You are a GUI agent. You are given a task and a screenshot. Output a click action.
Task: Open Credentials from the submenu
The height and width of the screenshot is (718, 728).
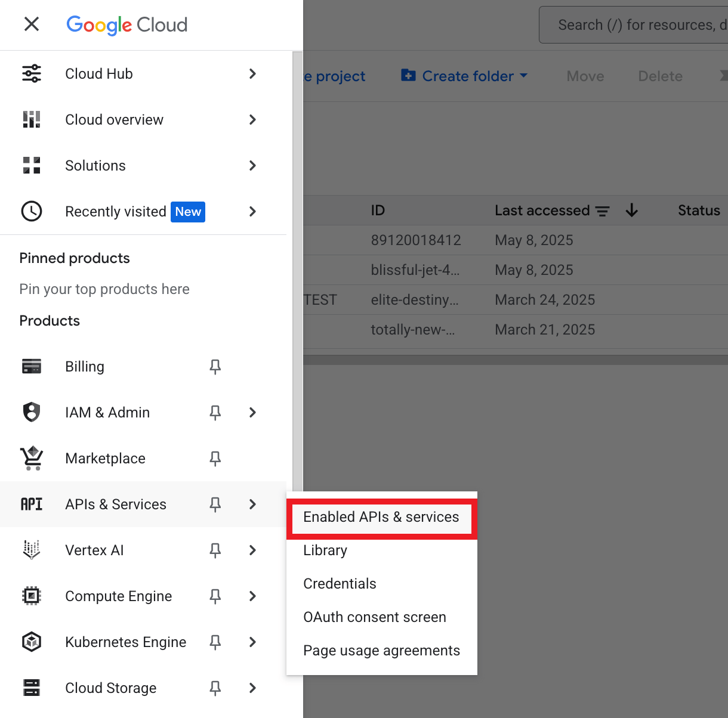pos(340,584)
